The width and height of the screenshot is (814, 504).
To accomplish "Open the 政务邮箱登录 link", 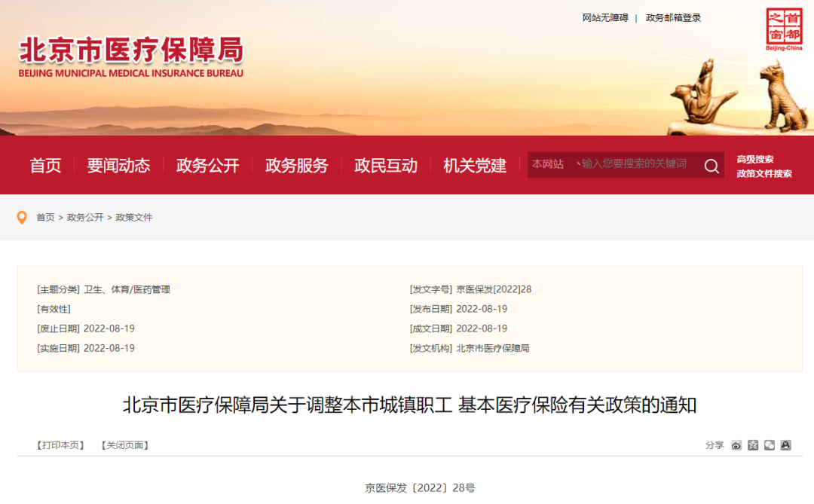I will (673, 18).
